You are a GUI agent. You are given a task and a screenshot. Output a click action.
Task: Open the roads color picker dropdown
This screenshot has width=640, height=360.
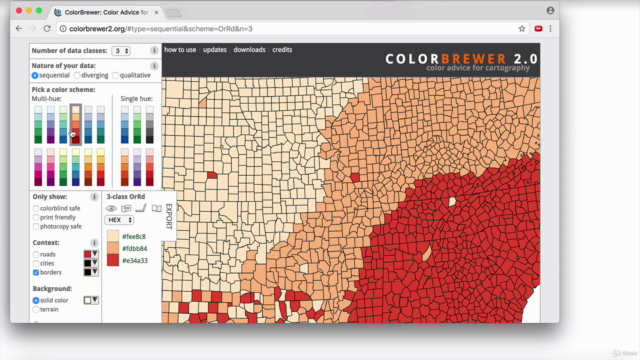pos(91,254)
